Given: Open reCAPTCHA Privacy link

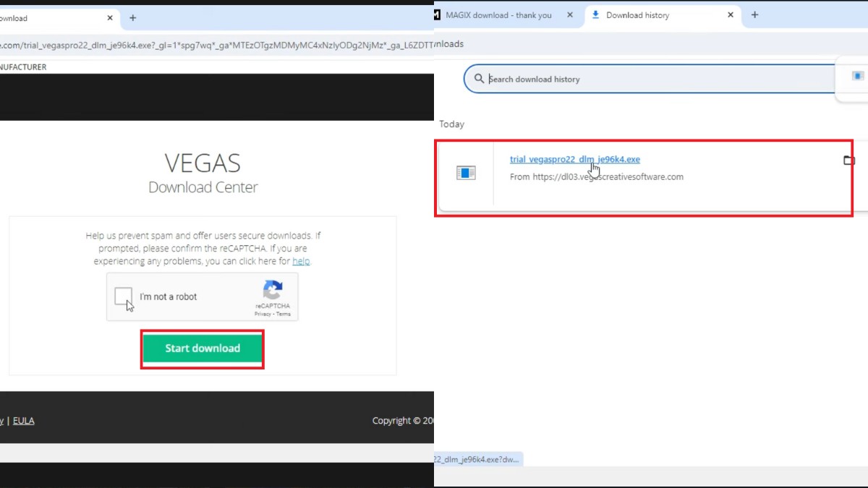Looking at the screenshot, I should click(262, 314).
